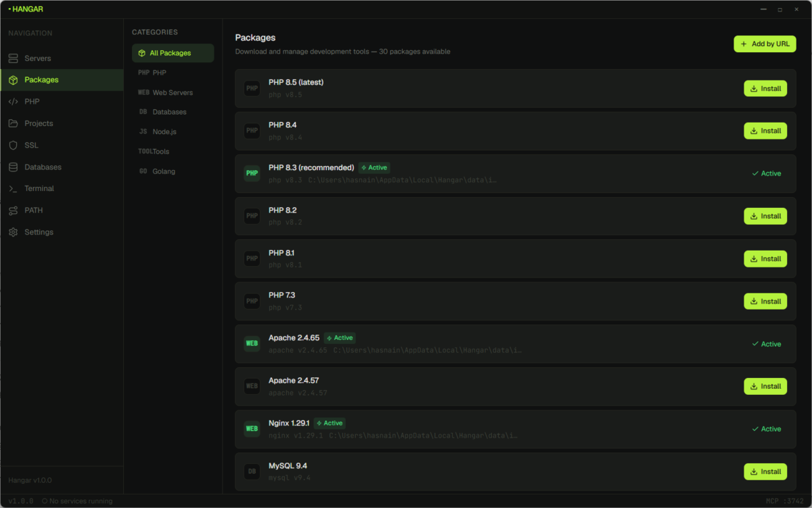Click the No services running status indicator
The height and width of the screenshot is (508, 812).
pyautogui.click(x=76, y=501)
